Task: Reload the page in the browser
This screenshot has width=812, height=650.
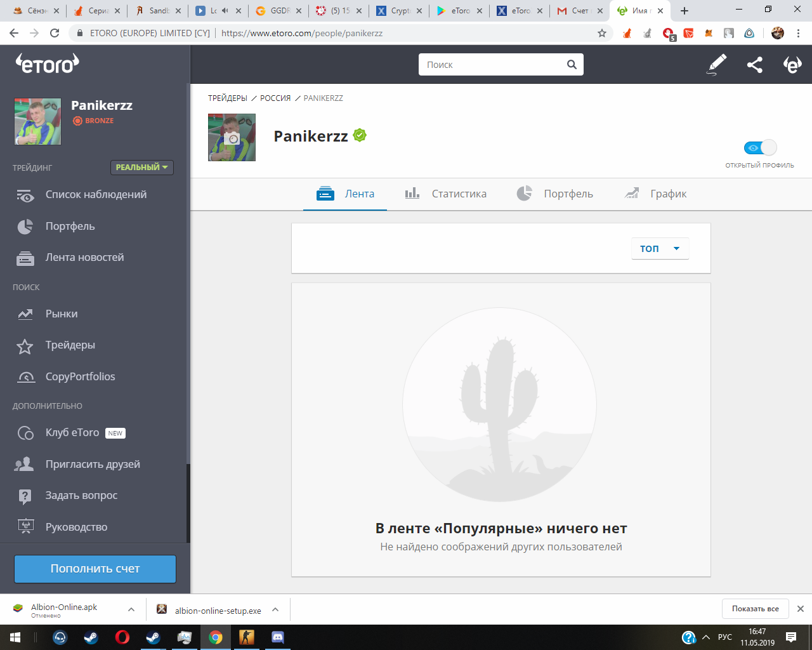Action: (55, 33)
